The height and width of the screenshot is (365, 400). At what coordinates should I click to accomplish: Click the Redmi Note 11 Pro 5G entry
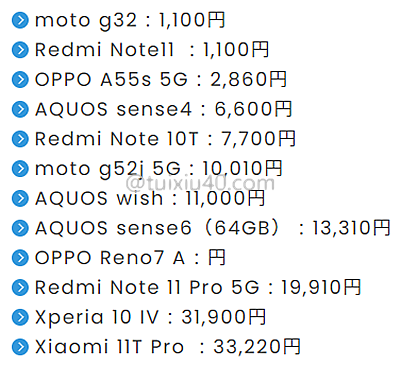[x=198, y=287]
